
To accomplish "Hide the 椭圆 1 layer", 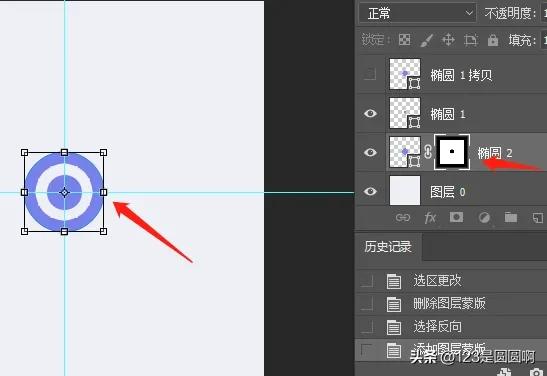I will (x=370, y=113).
